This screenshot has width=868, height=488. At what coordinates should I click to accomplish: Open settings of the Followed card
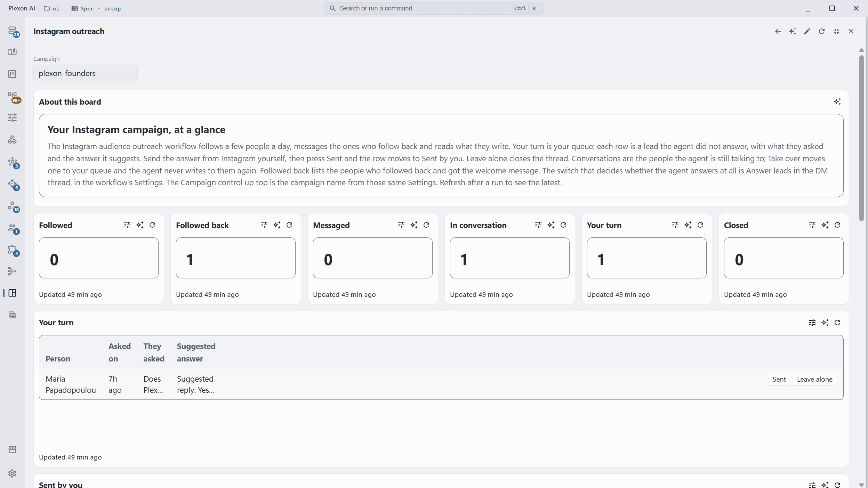coord(127,225)
